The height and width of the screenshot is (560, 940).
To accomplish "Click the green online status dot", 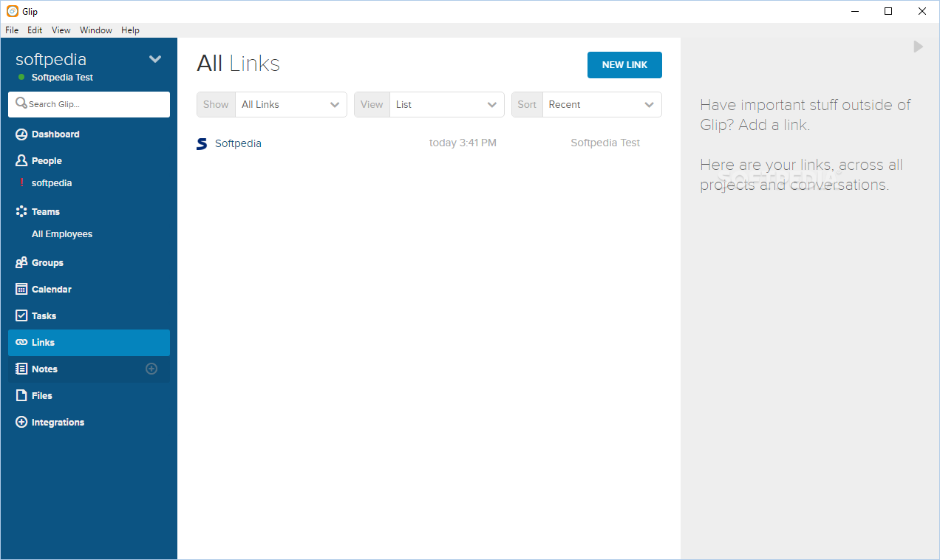I will (x=21, y=78).
